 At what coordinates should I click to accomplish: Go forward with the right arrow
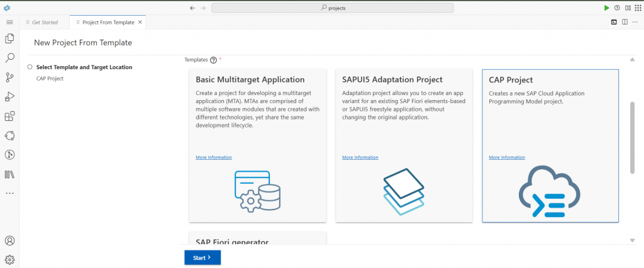[203, 8]
